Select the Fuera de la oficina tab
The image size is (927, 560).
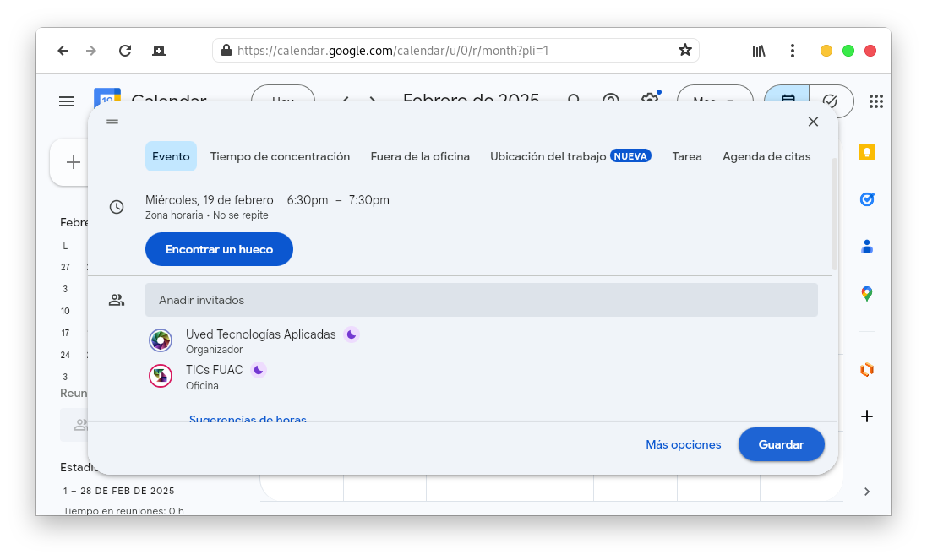pos(420,156)
